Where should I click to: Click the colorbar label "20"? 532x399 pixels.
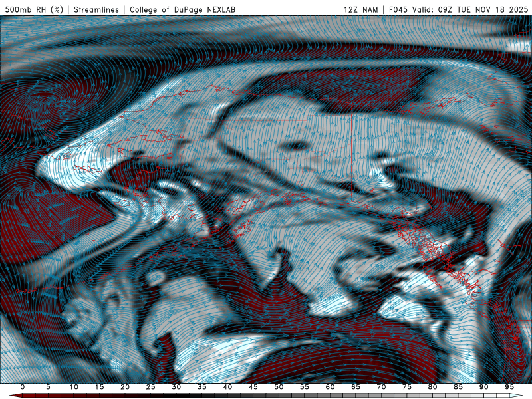click(x=125, y=387)
